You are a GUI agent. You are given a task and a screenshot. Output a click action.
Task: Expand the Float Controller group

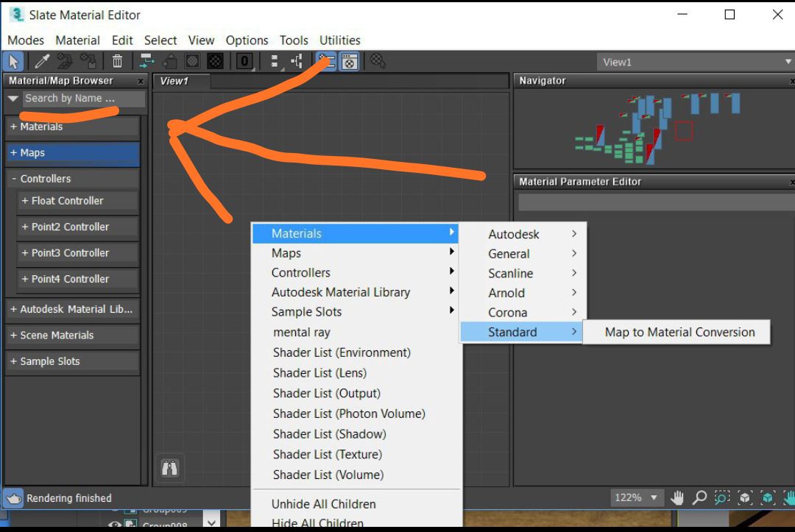coord(77,201)
